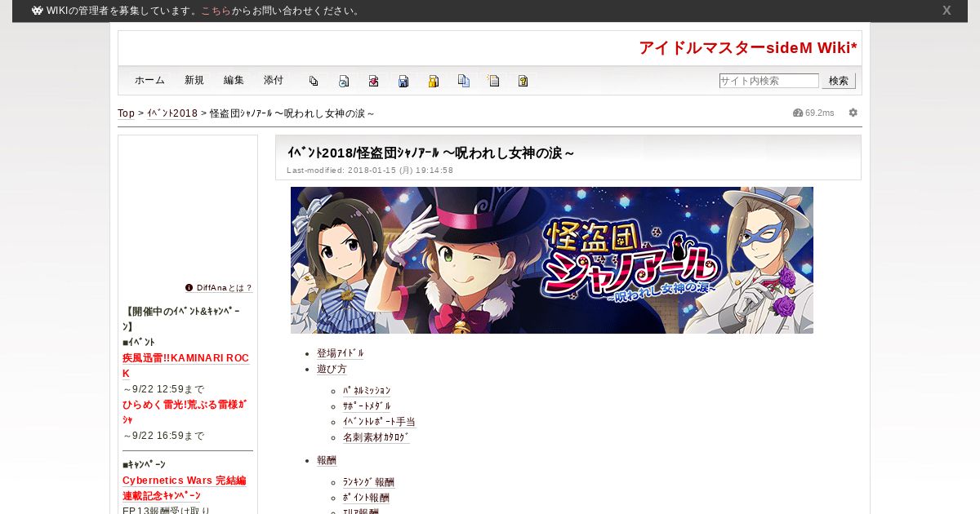Click the Last-modified 2018-01-15 timestamp

pos(370,171)
